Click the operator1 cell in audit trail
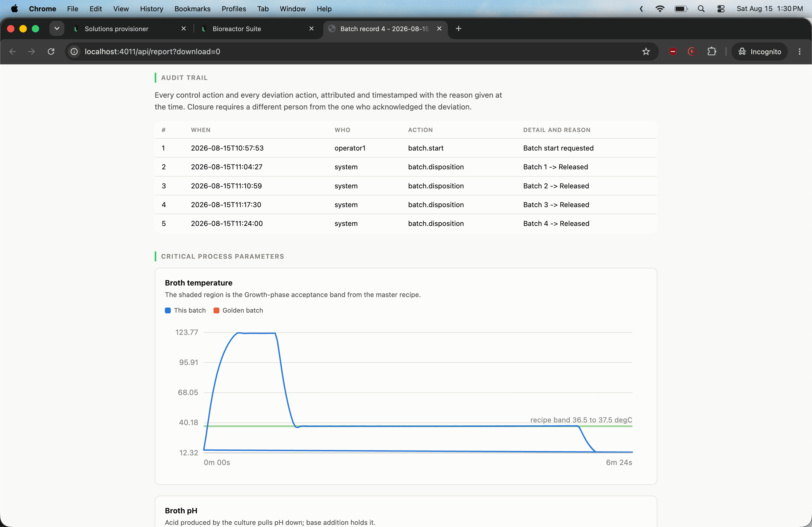This screenshot has width=812, height=527. 350,148
